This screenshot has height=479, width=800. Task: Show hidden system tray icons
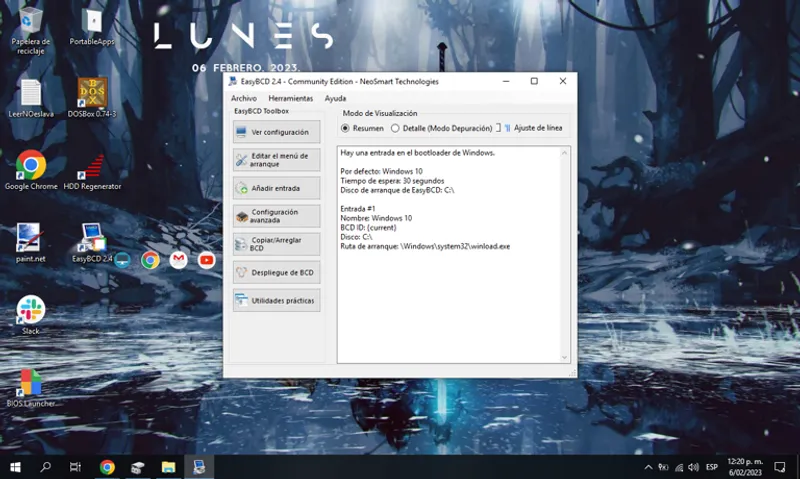(648, 467)
